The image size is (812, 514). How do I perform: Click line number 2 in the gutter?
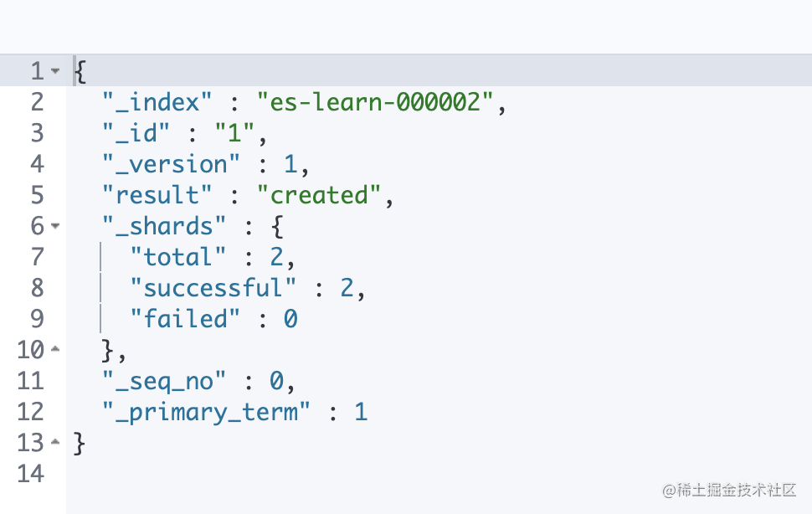[38, 102]
